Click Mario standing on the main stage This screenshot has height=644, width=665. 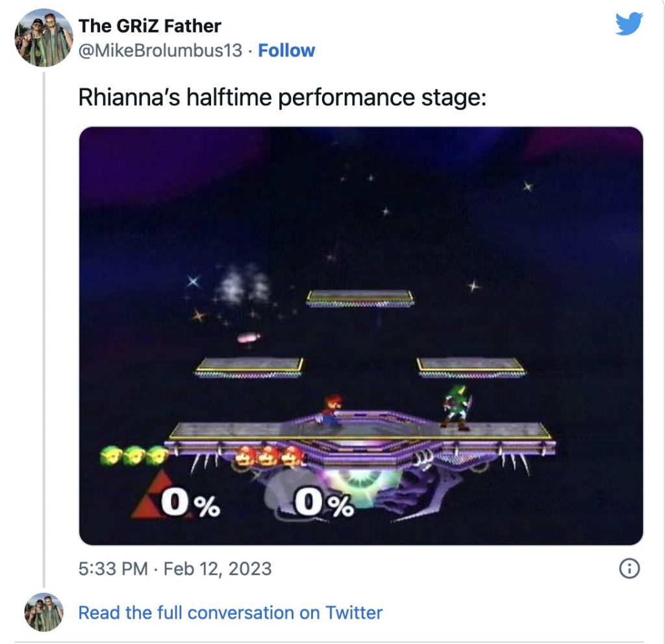(x=331, y=410)
